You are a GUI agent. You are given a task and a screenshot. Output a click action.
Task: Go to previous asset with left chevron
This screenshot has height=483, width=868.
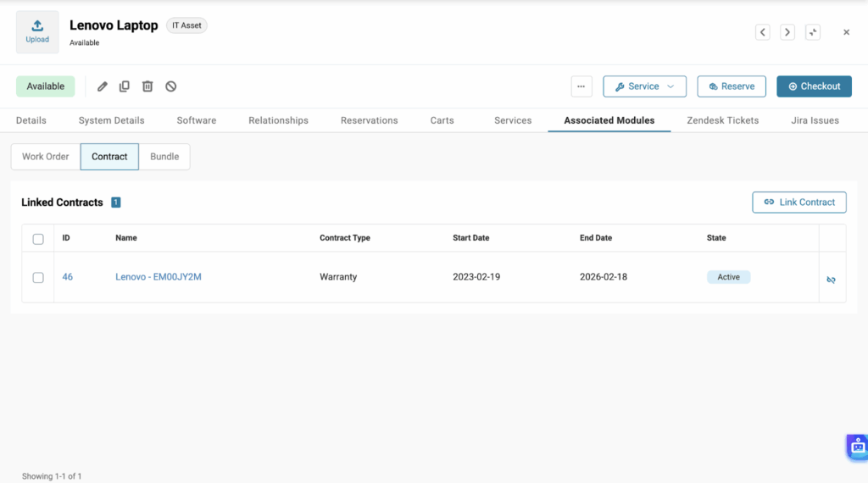pyautogui.click(x=763, y=32)
